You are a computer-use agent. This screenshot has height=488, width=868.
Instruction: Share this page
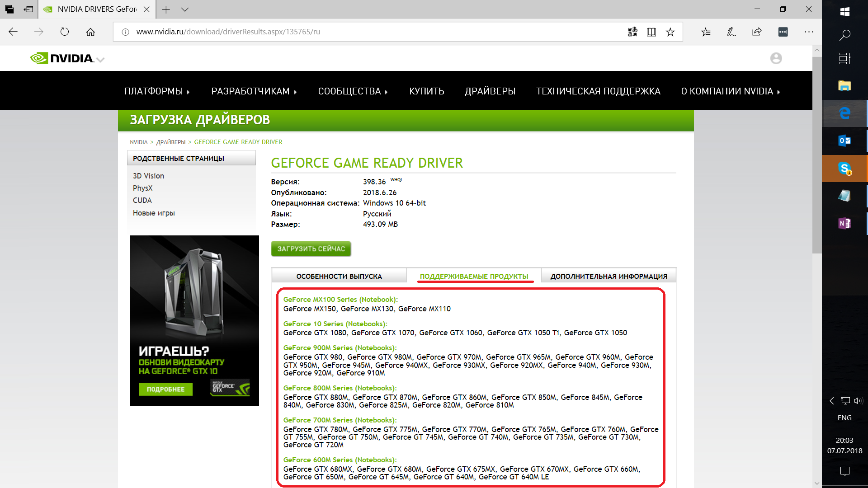[757, 32]
